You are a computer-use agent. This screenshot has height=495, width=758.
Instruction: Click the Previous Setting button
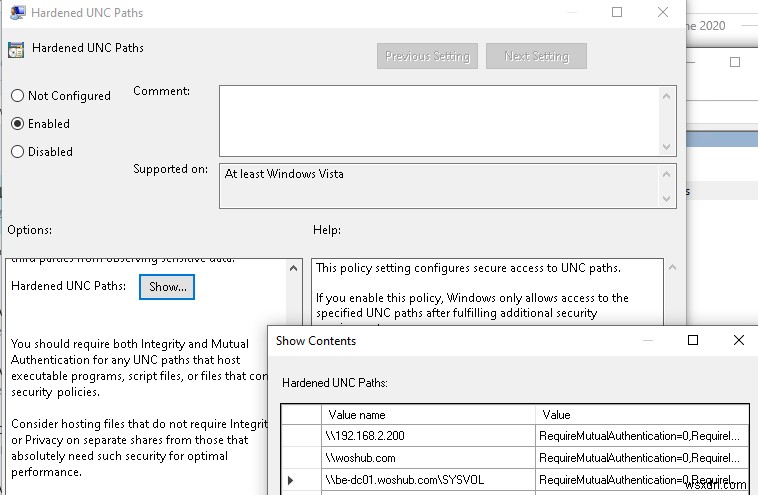point(427,56)
